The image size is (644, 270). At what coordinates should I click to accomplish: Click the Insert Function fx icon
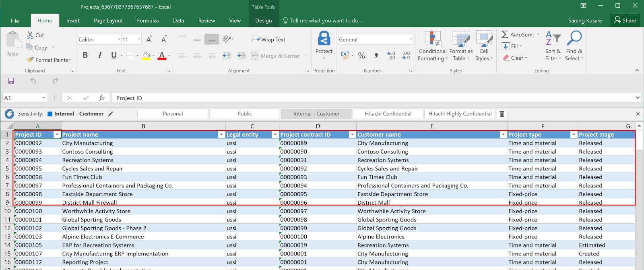(x=101, y=98)
